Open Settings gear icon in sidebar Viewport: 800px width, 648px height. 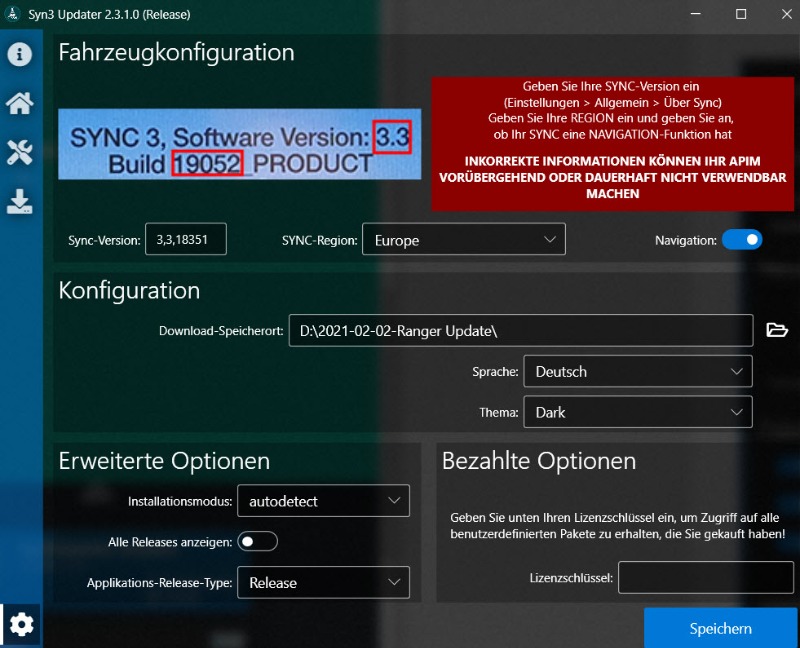coord(21,625)
